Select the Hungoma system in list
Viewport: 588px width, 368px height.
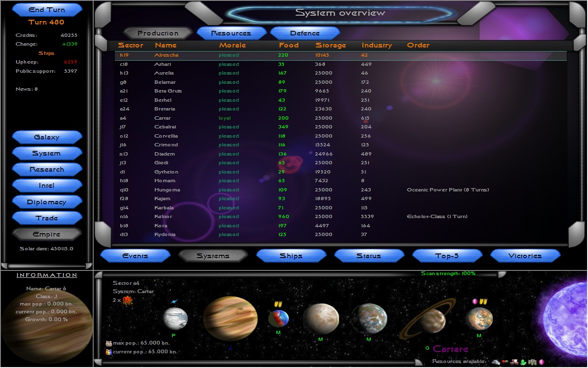coord(167,190)
